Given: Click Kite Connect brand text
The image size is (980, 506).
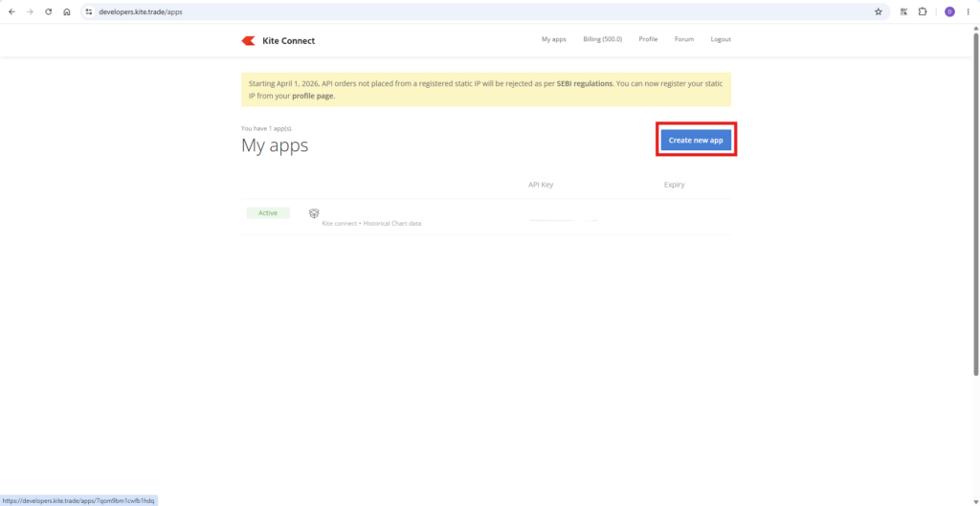Looking at the screenshot, I should (289, 41).
